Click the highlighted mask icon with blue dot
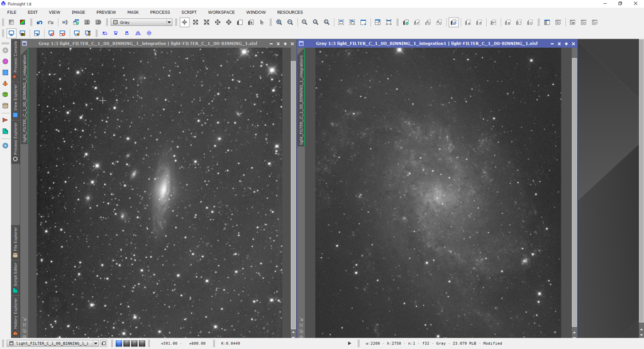Image resolution: width=644 pixels, height=349 pixels. [453, 23]
